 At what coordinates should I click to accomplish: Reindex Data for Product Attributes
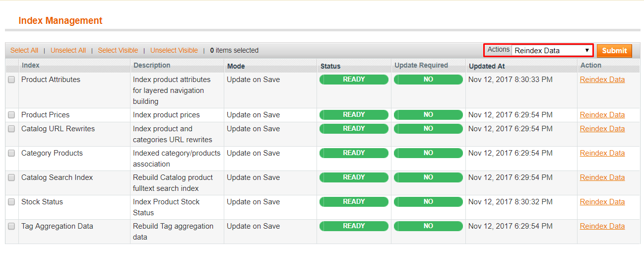(x=602, y=80)
